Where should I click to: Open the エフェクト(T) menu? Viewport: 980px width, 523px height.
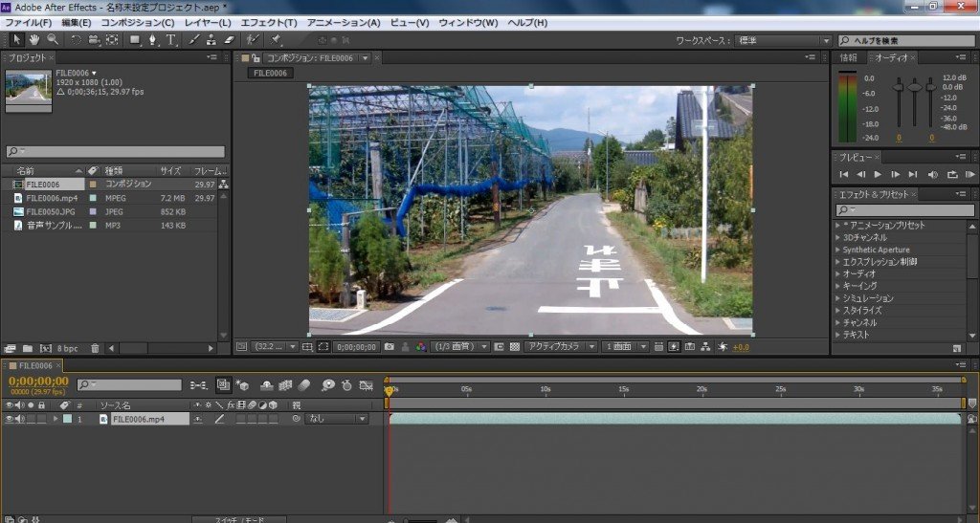tap(269, 22)
